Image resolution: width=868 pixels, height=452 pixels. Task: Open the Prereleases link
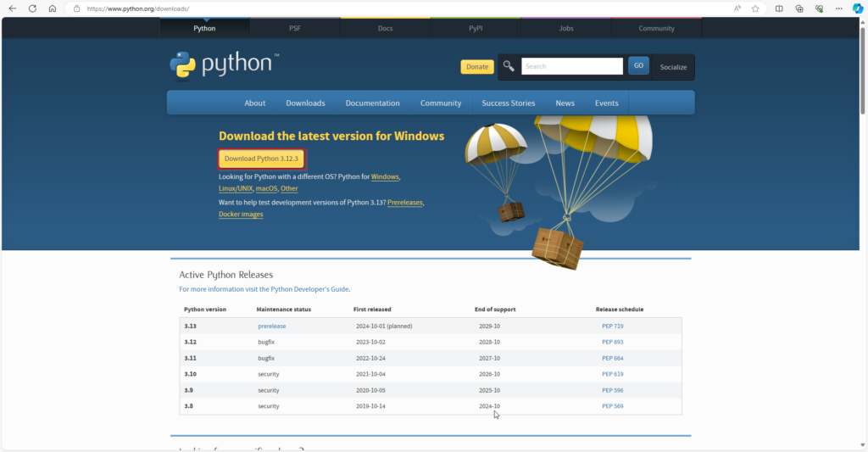point(404,203)
